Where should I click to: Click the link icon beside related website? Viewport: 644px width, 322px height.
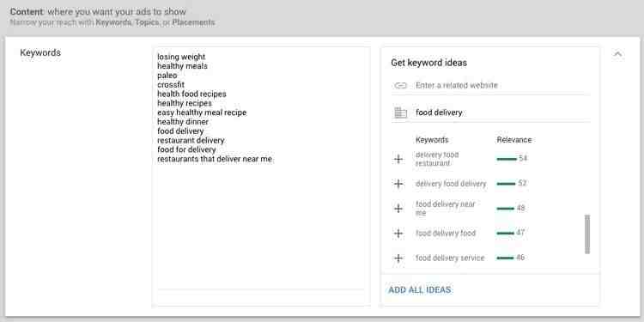(x=400, y=85)
